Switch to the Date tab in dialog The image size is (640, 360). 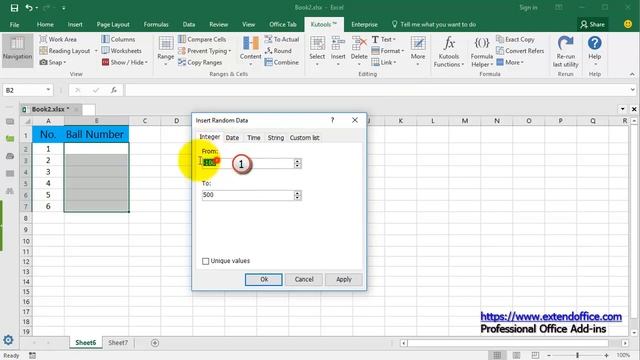[x=232, y=138]
